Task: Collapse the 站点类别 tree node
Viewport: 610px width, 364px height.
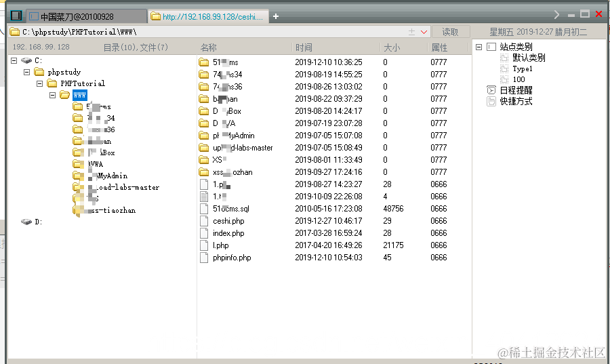Action: click(x=479, y=47)
